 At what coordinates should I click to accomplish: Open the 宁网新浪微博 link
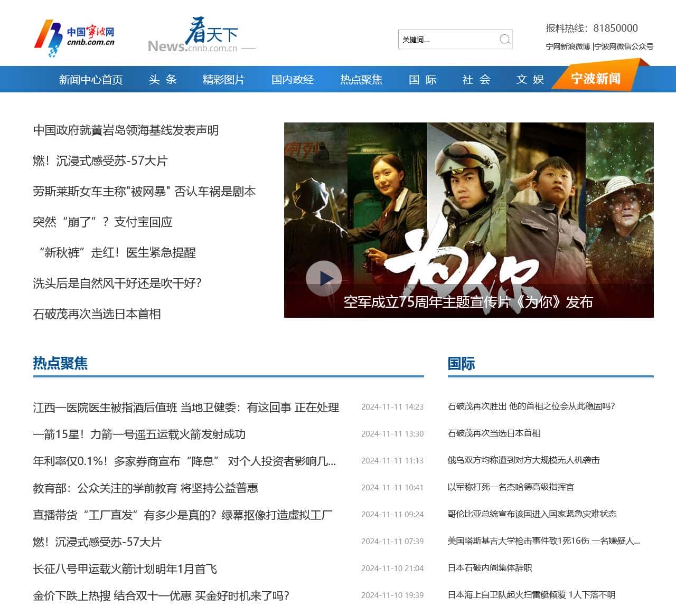coord(568,46)
